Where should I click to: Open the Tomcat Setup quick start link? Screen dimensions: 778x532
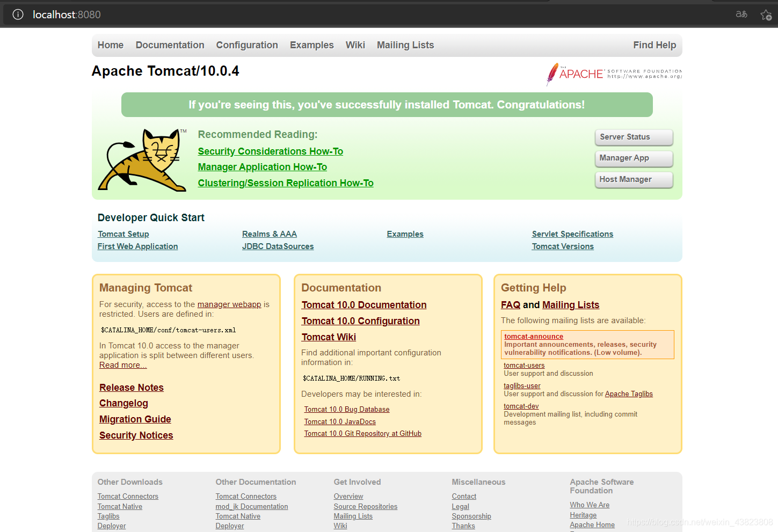coord(123,234)
